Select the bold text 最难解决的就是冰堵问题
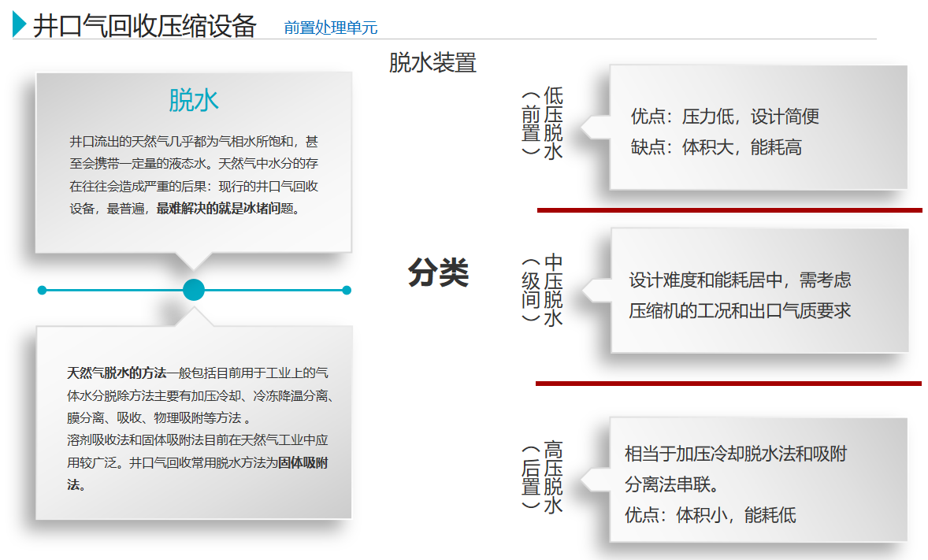 [x=228, y=209]
